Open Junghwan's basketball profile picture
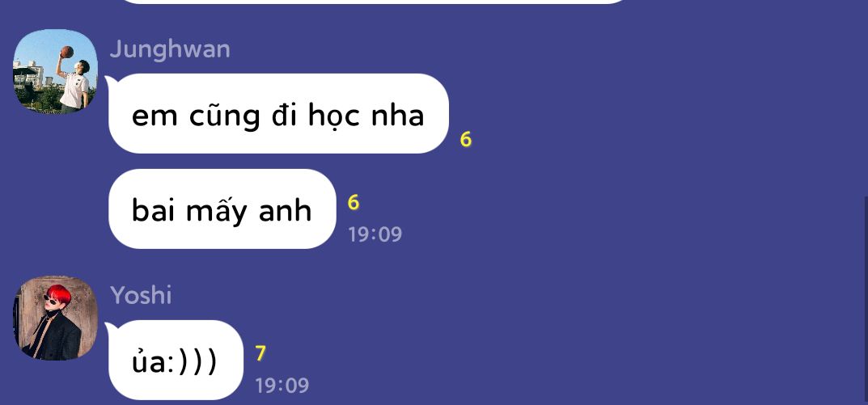This screenshot has width=868, height=405. tap(55, 71)
